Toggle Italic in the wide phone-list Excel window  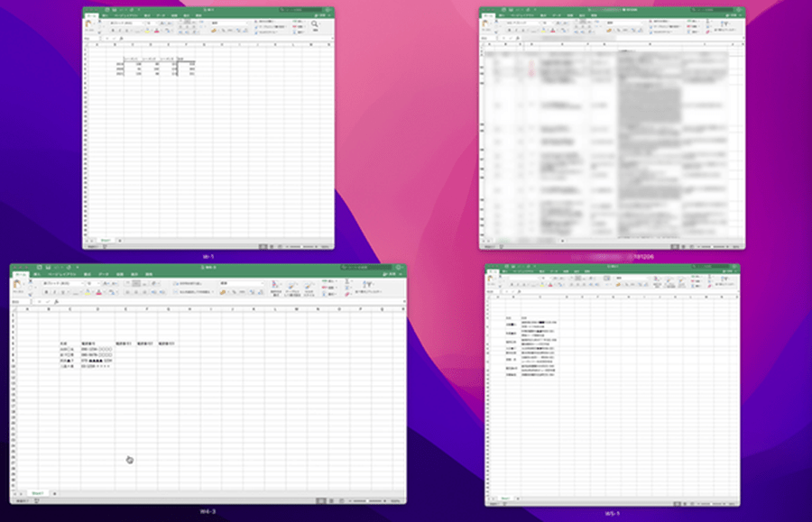click(x=54, y=292)
